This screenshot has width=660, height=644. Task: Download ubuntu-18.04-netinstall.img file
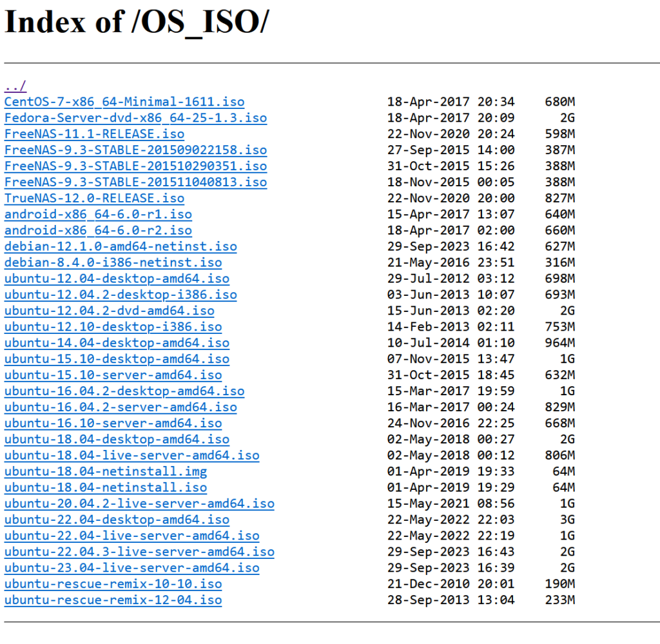106,471
